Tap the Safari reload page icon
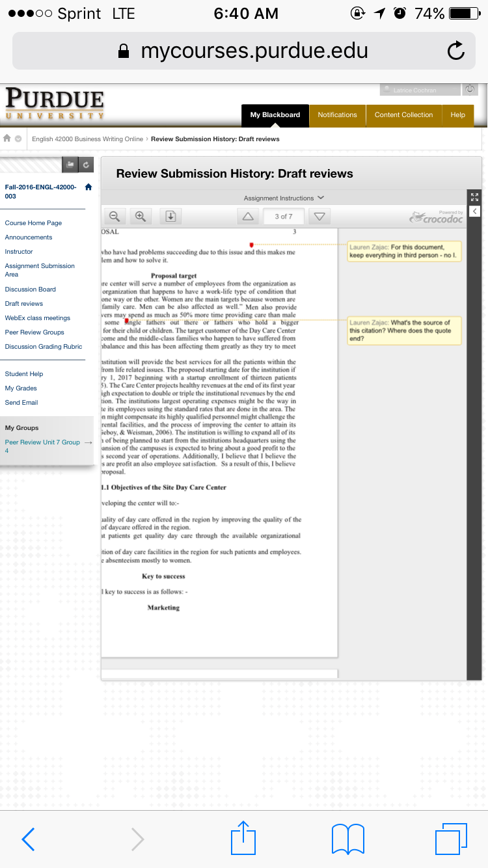488x868 pixels. point(457,51)
